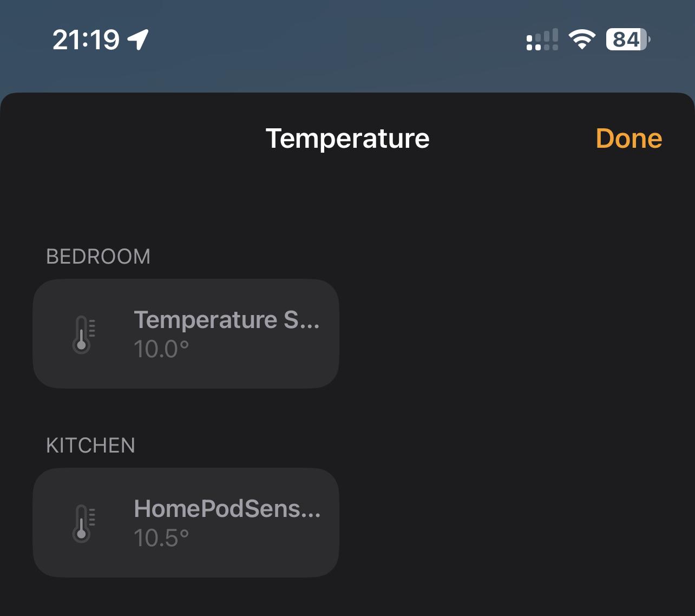The image size is (695, 616).
Task: Tap the cellular signal bars icon
Action: (x=542, y=40)
